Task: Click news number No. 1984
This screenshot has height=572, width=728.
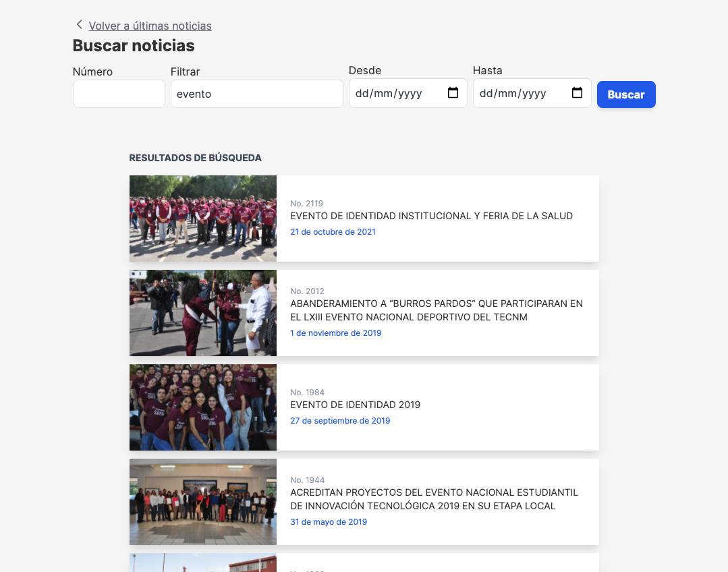Action: pyautogui.click(x=308, y=393)
